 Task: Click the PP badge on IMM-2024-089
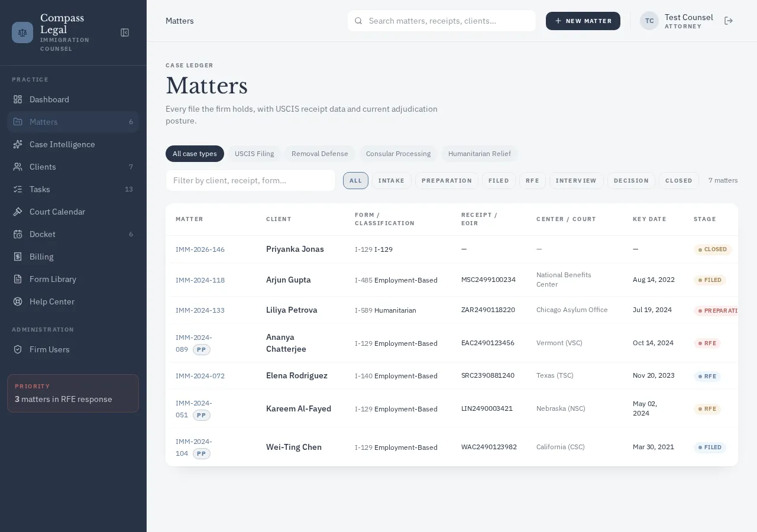[202, 350]
